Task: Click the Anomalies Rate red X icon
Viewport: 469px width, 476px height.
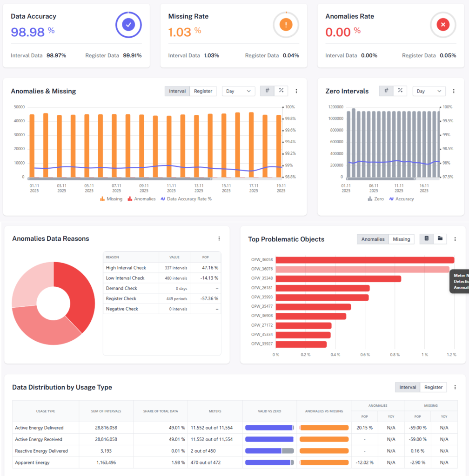Action: 443,25
